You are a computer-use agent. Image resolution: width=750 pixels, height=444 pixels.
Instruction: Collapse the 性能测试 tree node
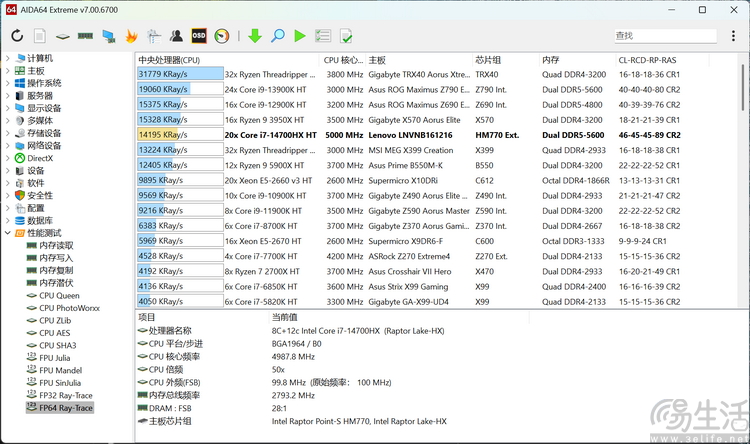(8, 233)
